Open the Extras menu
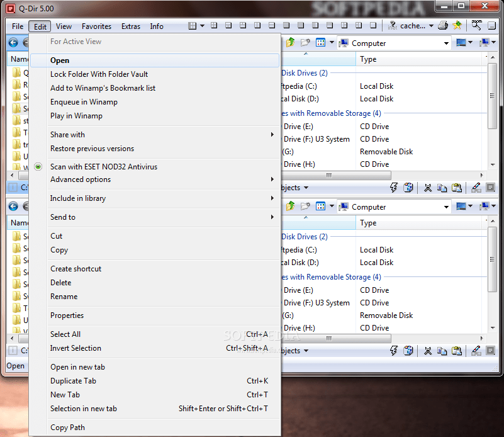 [130, 26]
